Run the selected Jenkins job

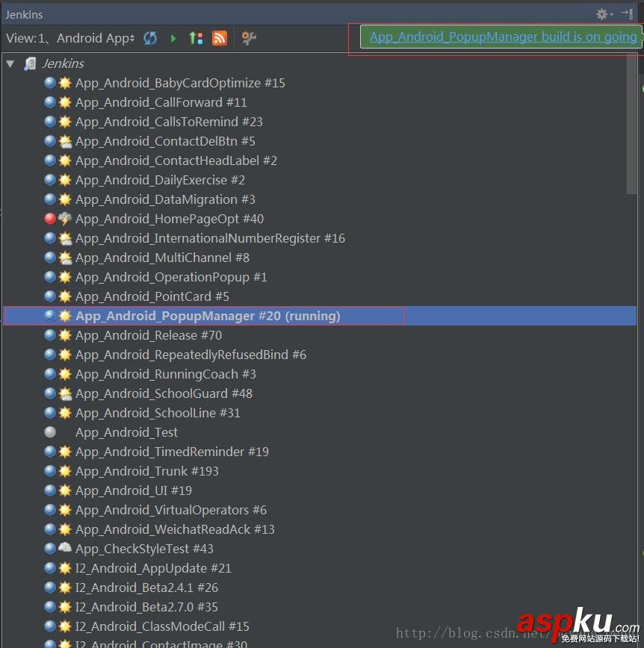(x=173, y=38)
